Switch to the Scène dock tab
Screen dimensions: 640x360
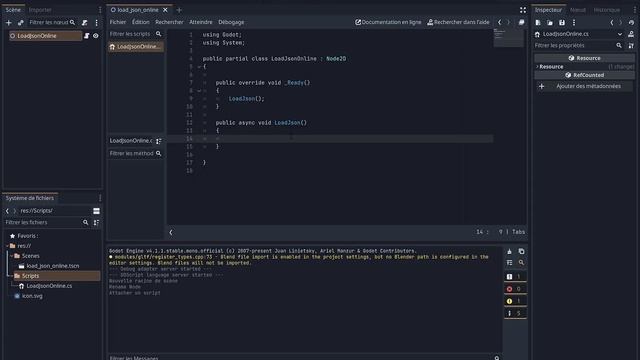pos(13,10)
